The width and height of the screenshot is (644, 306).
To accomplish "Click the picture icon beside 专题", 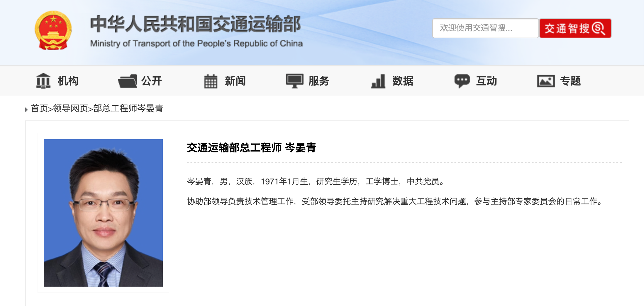I will pyautogui.click(x=546, y=81).
